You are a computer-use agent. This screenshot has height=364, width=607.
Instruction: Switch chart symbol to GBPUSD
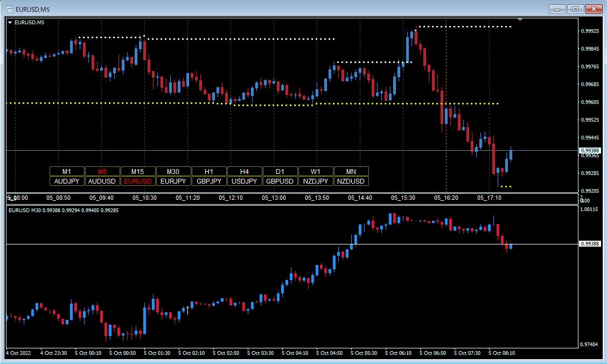[x=280, y=181]
